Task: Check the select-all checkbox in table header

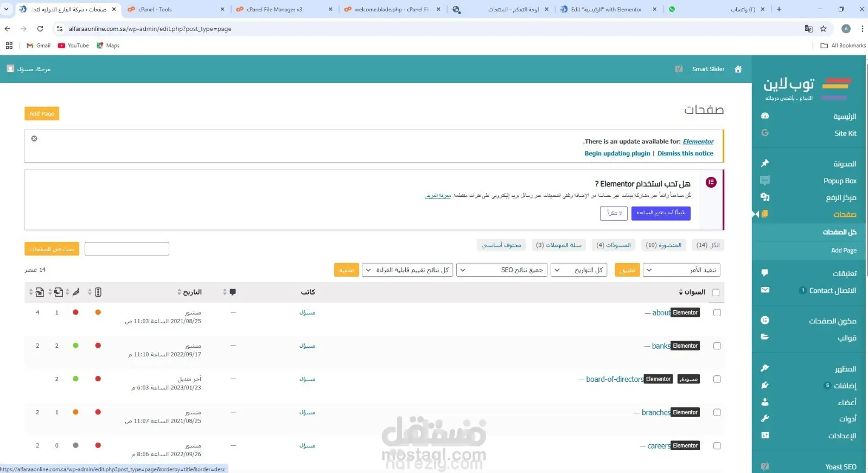Action: [x=716, y=293]
